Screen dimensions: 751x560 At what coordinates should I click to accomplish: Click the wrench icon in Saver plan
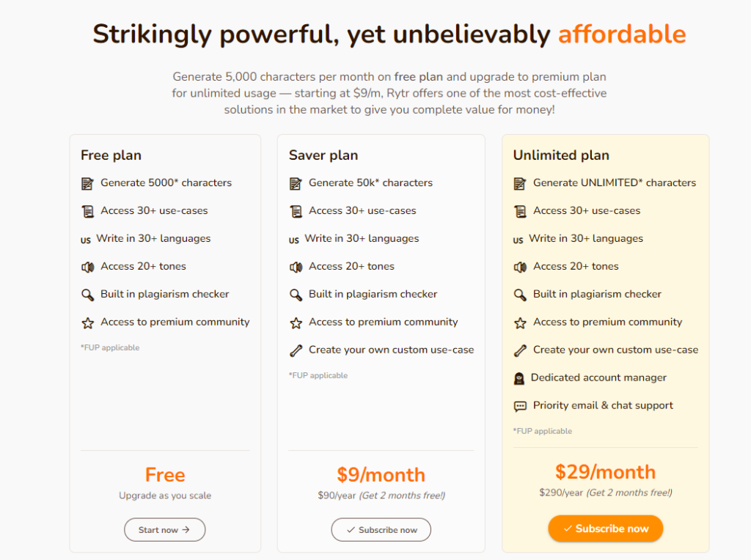(x=296, y=350)
